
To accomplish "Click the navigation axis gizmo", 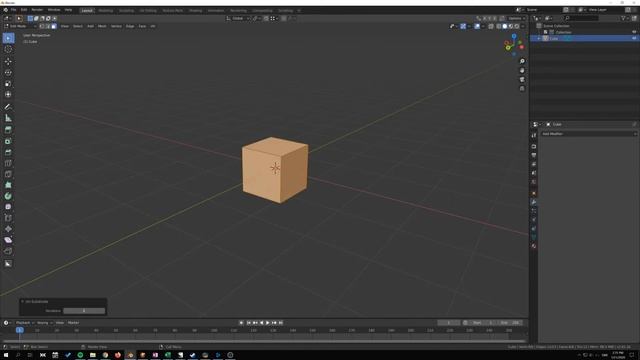I will [x=514, y=44].
